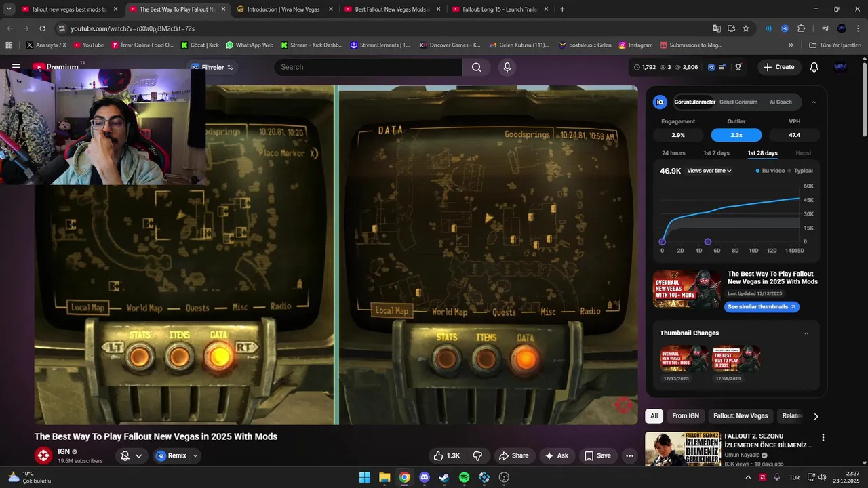Viewport: 868px width, 488px height.
Task: Open Discord from the taskbar
Action: pos(425,477)
